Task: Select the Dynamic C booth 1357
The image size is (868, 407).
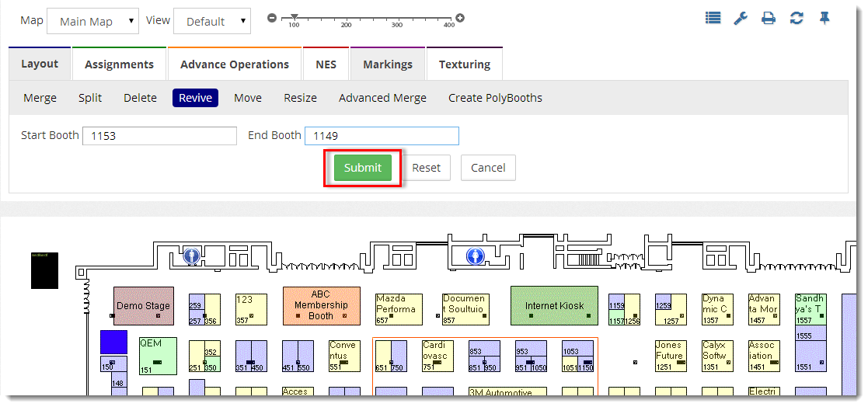Action: tap(717, 309)
